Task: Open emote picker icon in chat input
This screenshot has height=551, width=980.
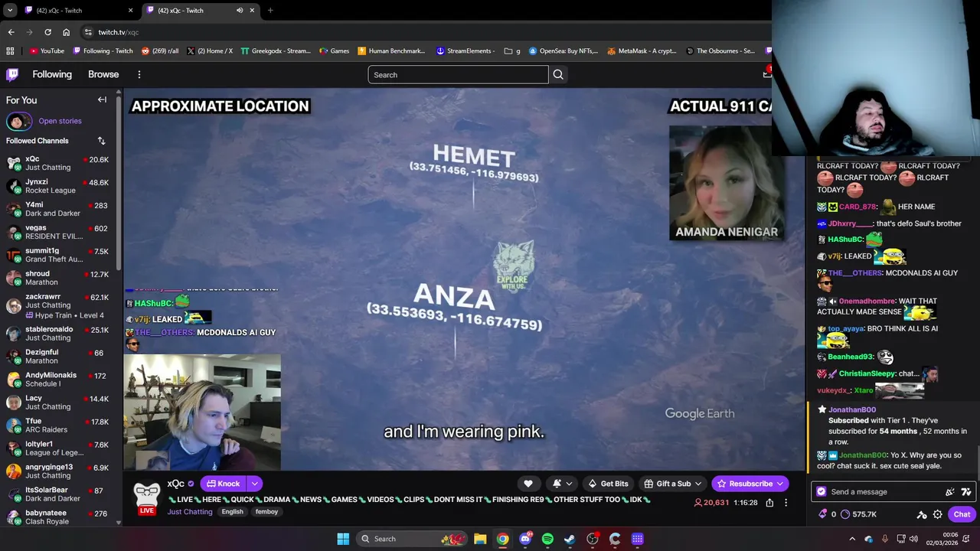Action: [x=950, y=492]
